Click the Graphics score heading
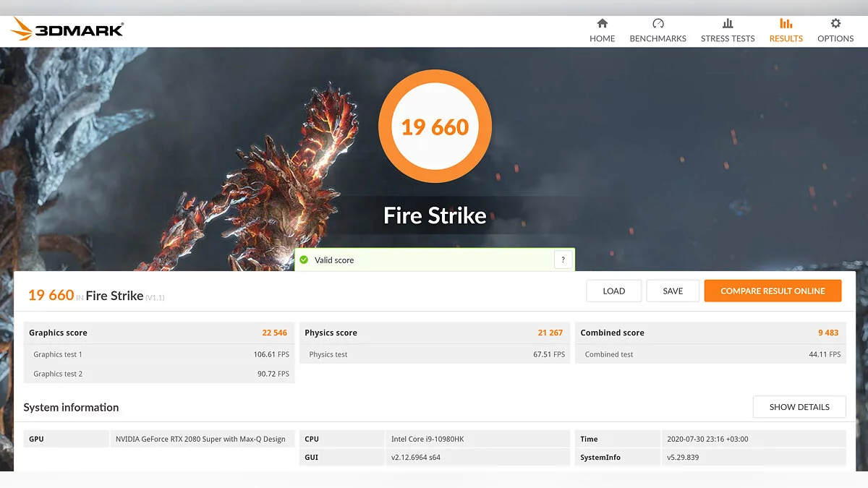The image size is (868, 488). [x=58, y=333]
